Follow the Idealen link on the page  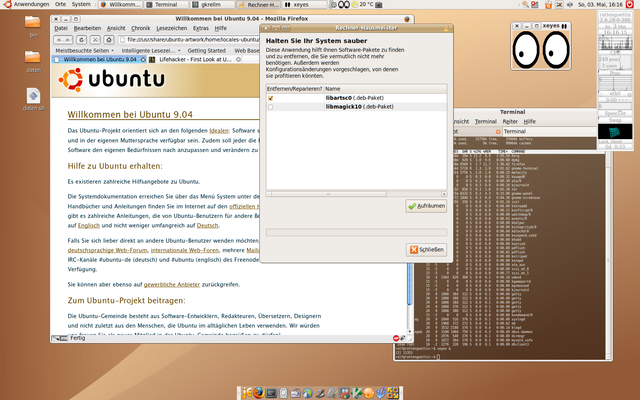(x=219, y=131)
